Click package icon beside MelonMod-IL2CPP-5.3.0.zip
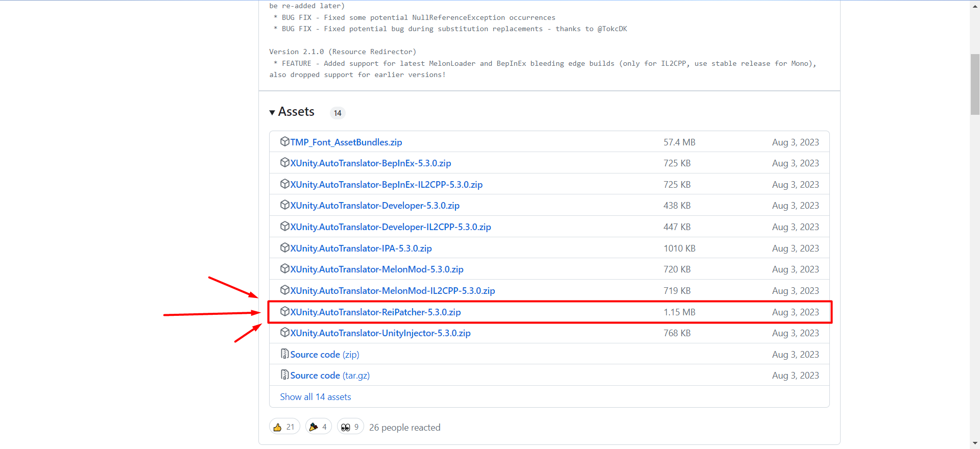 tap(285, 290)
